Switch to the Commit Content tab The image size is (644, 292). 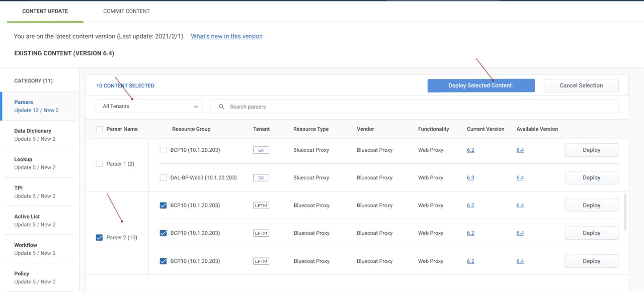[126, 11]
